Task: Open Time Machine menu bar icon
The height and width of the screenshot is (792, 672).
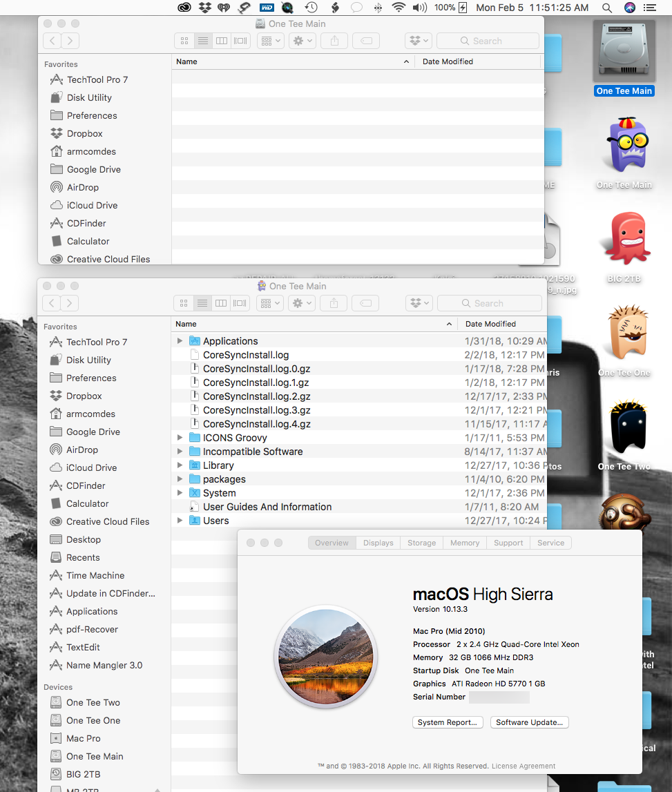Action: click(x=311, y=8)
